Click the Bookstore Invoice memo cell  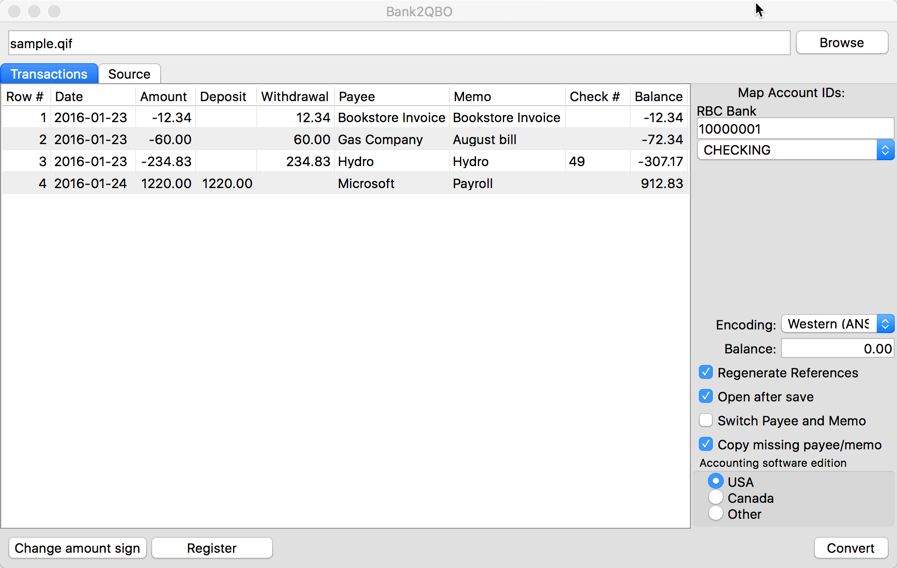click(x=507, y=117)
